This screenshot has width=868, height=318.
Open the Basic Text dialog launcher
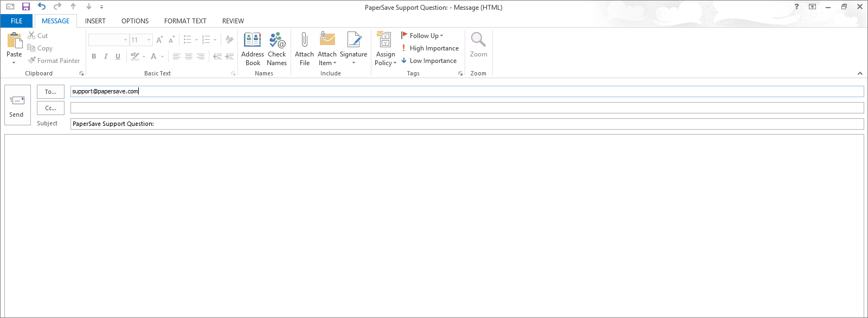click(x=234, y=73)
